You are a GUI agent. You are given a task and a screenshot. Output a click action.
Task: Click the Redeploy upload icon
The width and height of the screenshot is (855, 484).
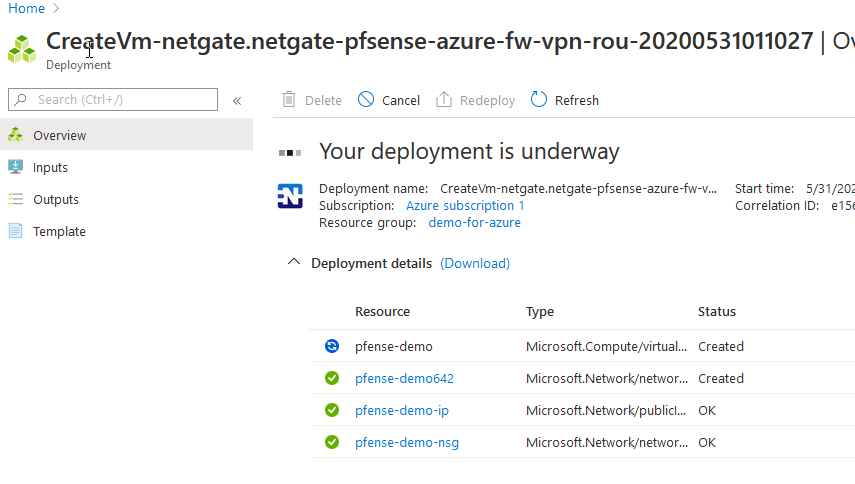[x=444, y=100]
